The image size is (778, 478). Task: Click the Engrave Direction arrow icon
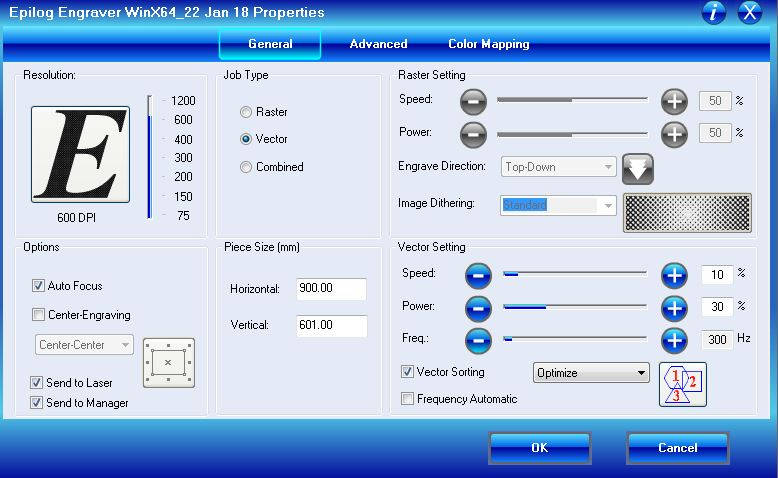(x=638, y=169)
